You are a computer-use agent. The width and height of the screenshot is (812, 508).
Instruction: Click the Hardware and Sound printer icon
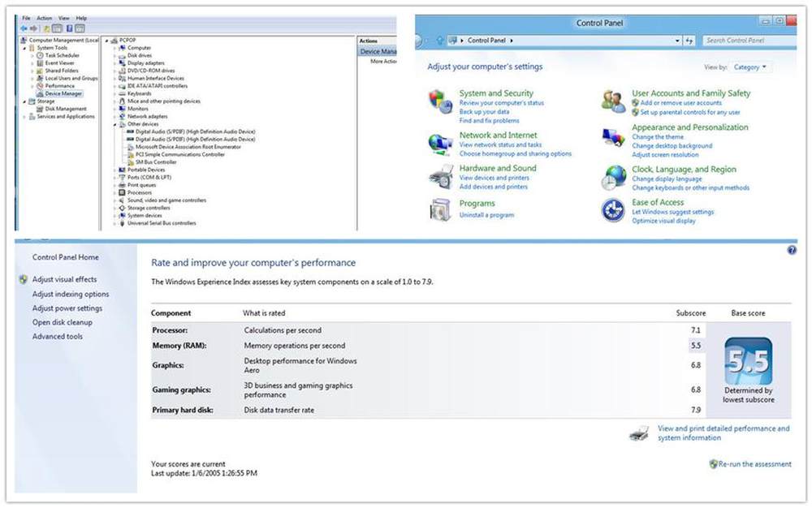440,176
